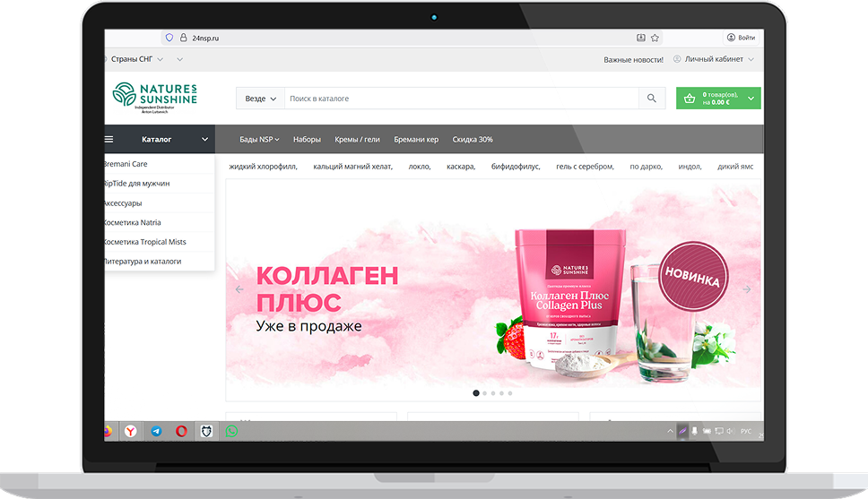Select the fifth slider dot
The image size is (868, 499).
(510, 393)
